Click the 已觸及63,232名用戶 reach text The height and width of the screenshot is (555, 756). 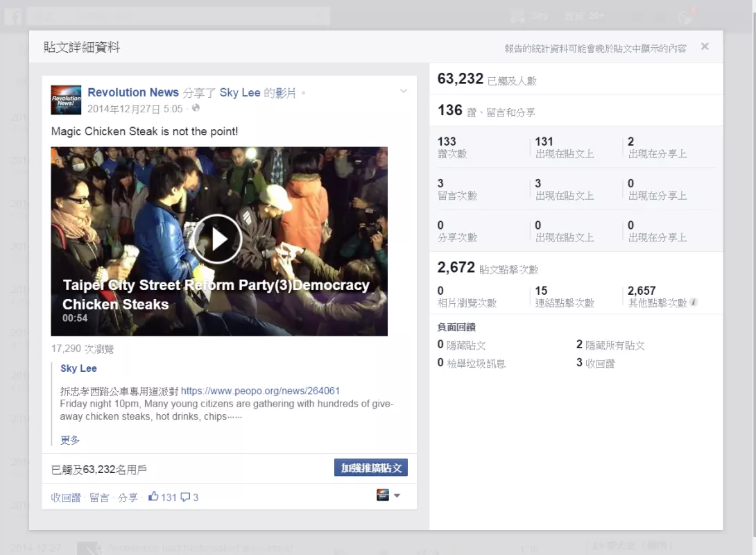point(99,470)
